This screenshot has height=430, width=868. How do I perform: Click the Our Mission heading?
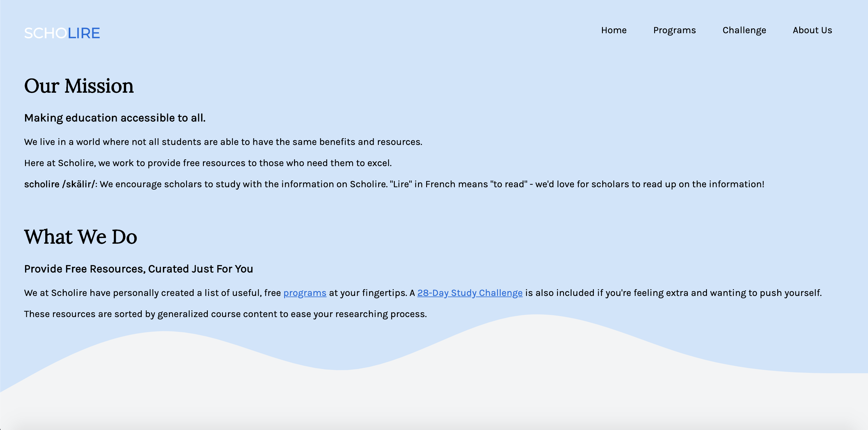pyautogui.click(x=79, y=86)
